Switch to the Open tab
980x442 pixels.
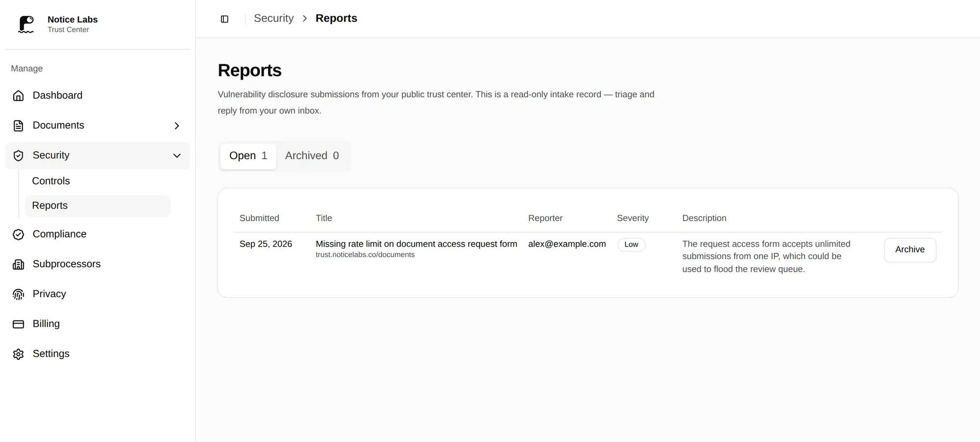pos(248,156)
